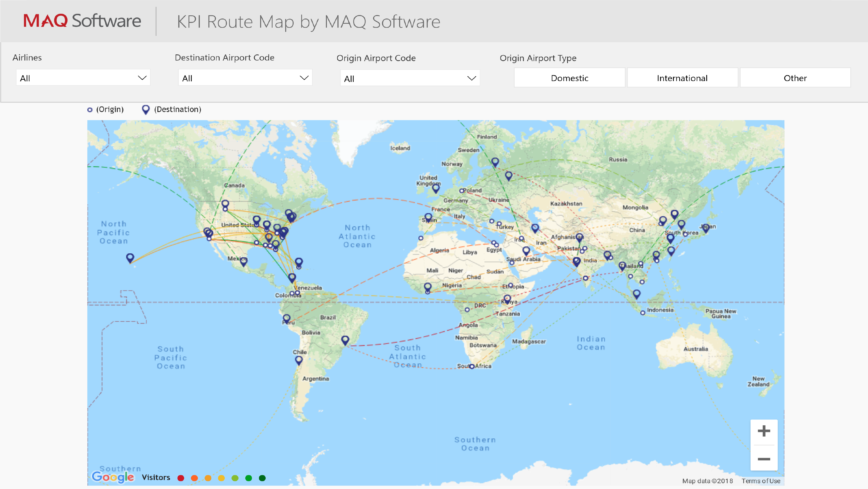868x489 pixels.
Task: Toggle the Domestic origin airport type
Action: coord(569,78)
